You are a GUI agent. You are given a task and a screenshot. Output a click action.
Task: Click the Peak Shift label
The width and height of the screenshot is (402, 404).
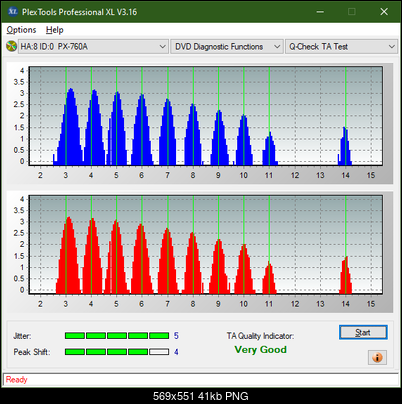pyautogui.click(x=32, y=352)
